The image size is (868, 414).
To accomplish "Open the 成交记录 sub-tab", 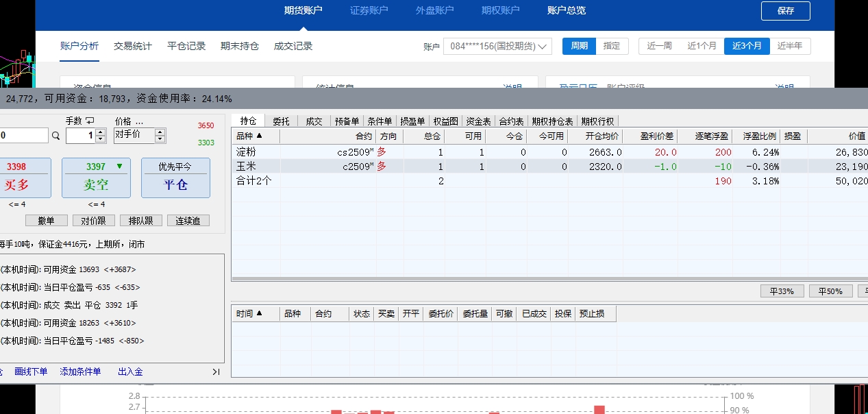I will (x=293, y=46).
